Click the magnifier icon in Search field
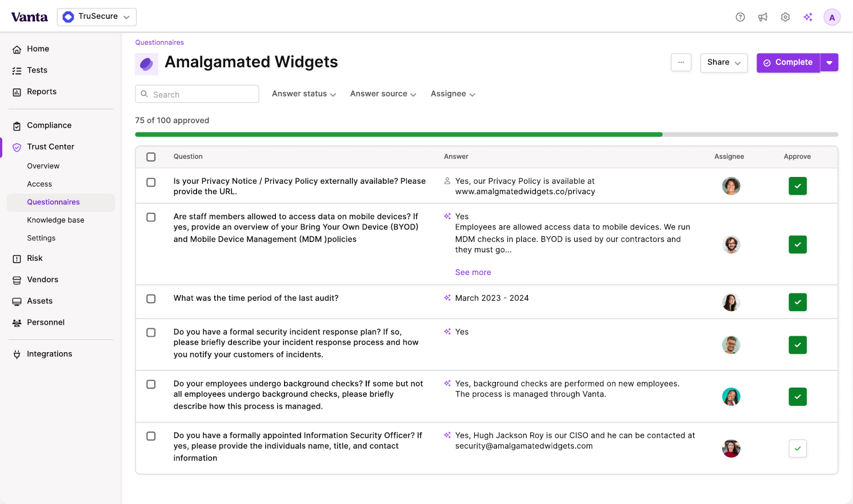The height and width of the screenshot is (504, 853). [x=145, y=94]
